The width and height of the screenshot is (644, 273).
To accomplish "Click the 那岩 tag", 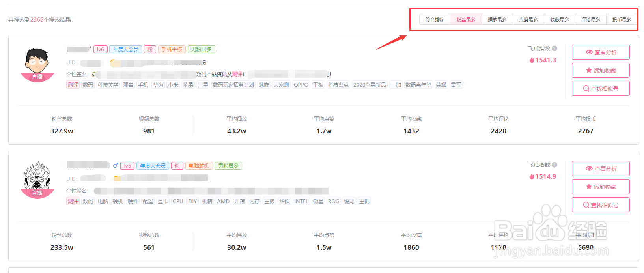I will tap(128, 85).
